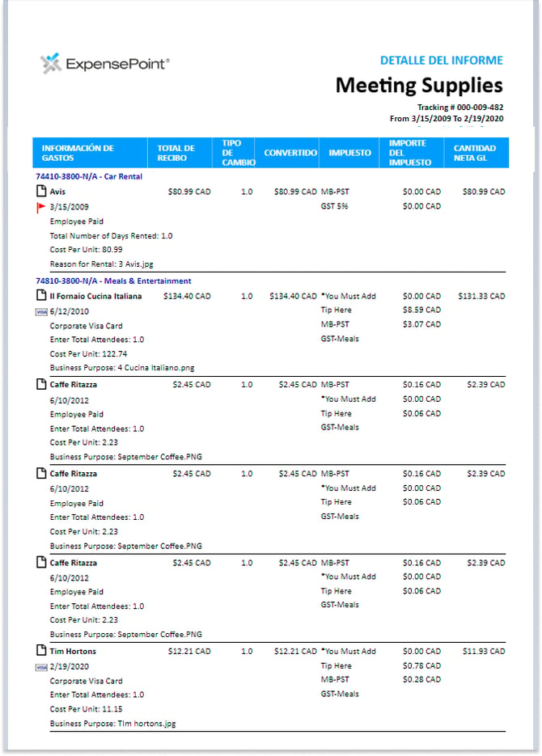Select the $0.78 CAD tax amount
Viewport: 542px width, 756px height.
click(422, 665)
